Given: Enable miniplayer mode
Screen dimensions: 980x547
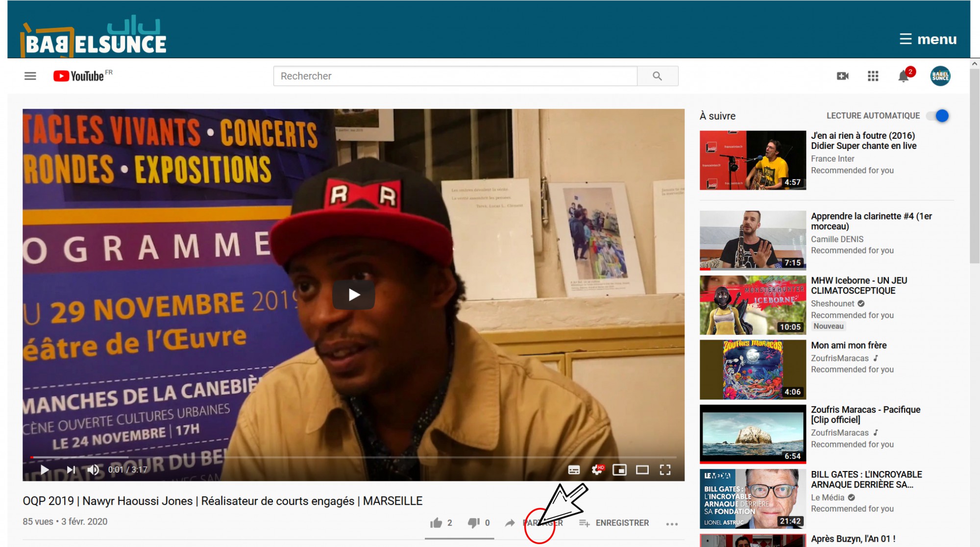Looking at the screenshot, I should click(619, 470).
